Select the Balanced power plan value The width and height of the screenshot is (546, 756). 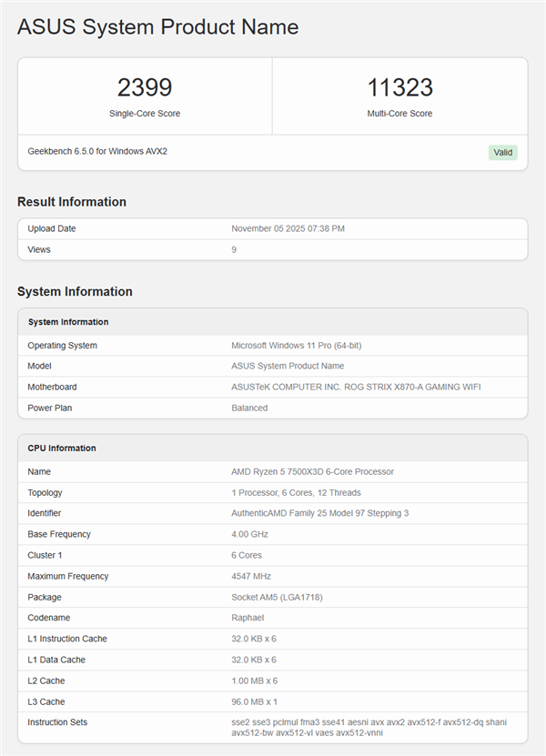click(x=249, y=408)
